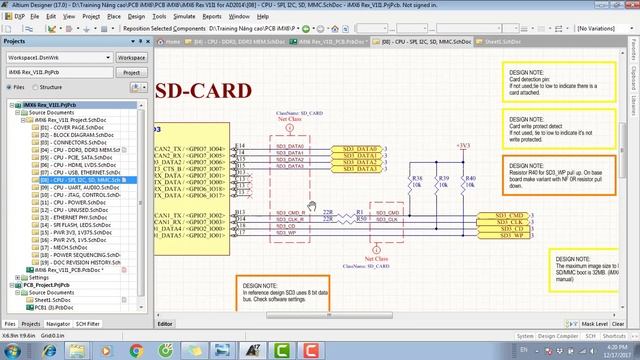The image size is (640, 360).
Task: Open Windows Explorer from the taskbar
Action: 77,351
